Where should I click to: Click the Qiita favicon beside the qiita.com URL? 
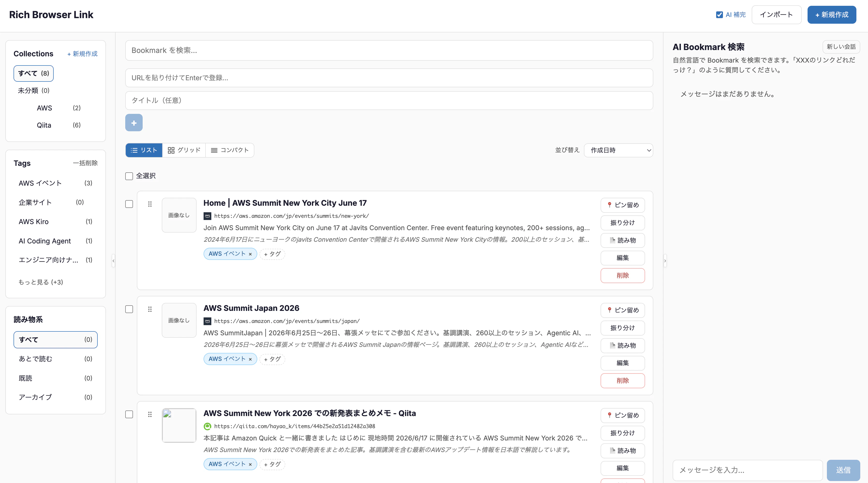tap(207, 426)
